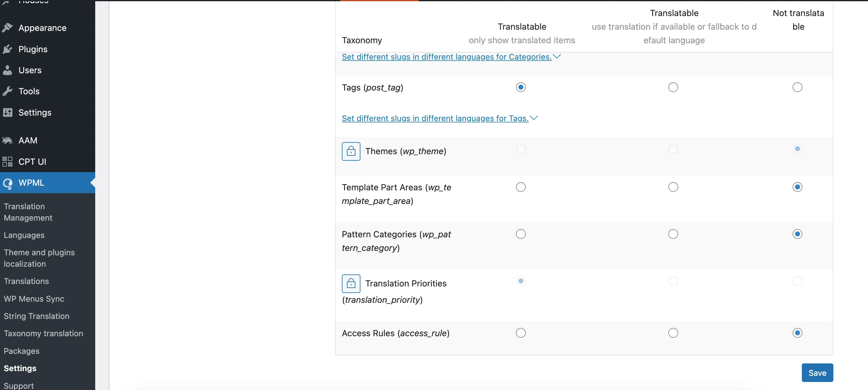Select fallback translatable for Pattern Categories

[x=673, y=234]
